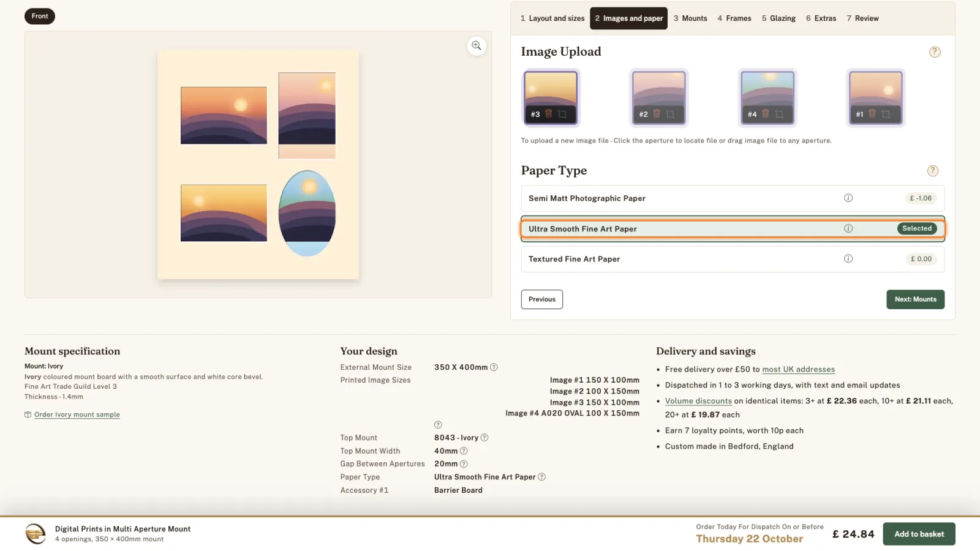Open Order Ivory mount sample link
The height and width of the screenshot is (551, 980).
pyautogui.click(x=77, y=414)
